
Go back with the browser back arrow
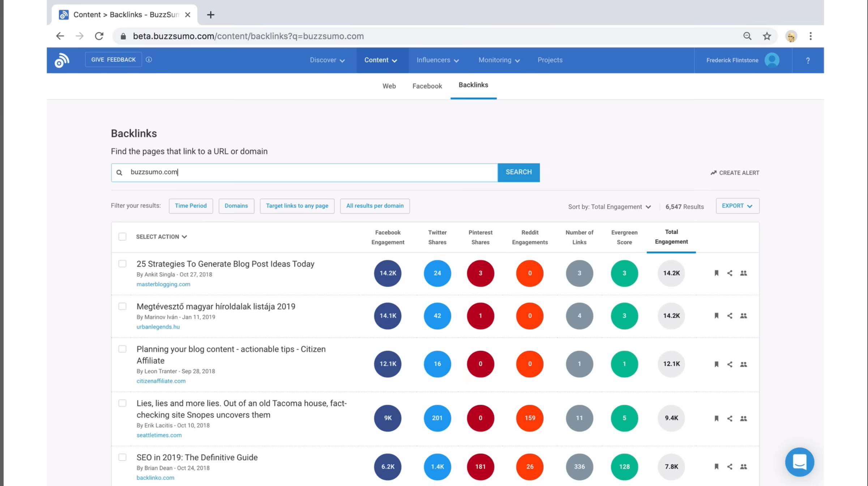[x=60, y=36]
